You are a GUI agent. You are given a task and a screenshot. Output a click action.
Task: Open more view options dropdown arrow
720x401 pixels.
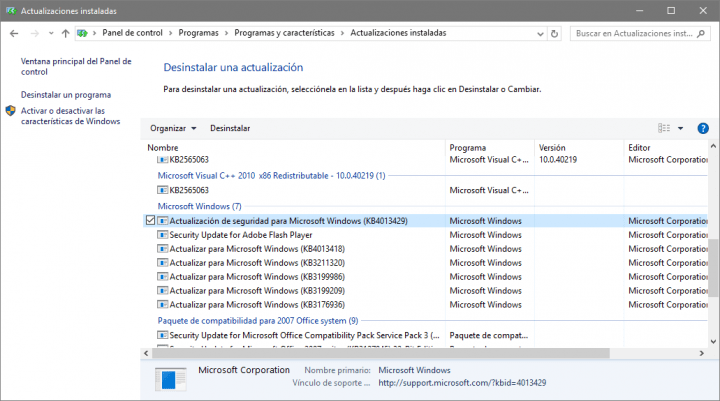point(681,128)
